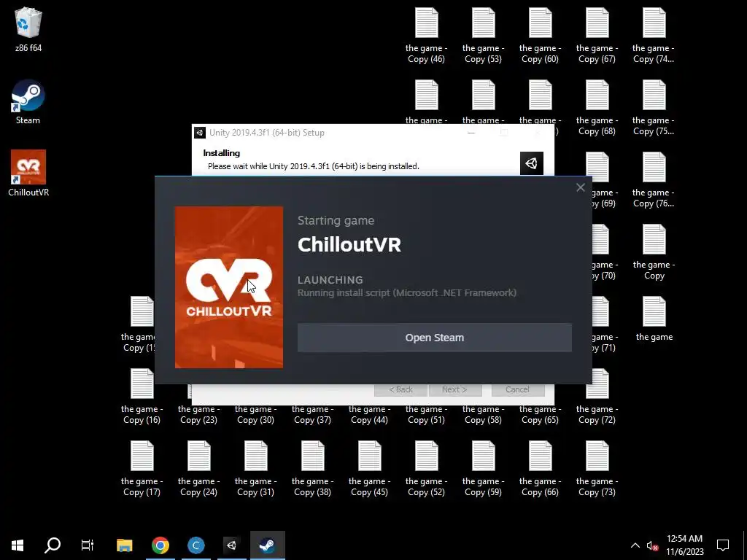Click the Unity logo in the Setup window
Viewport: 747px width, 560px height.
pos(532,163)
